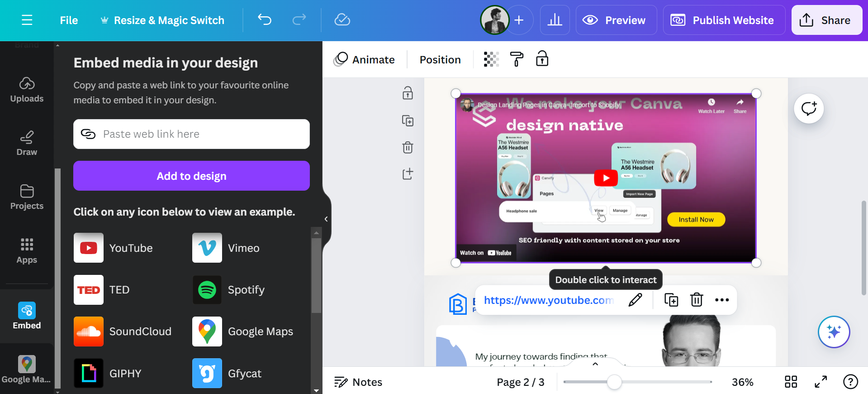
Task: Click Add to design button
Action: click(191, 176)
